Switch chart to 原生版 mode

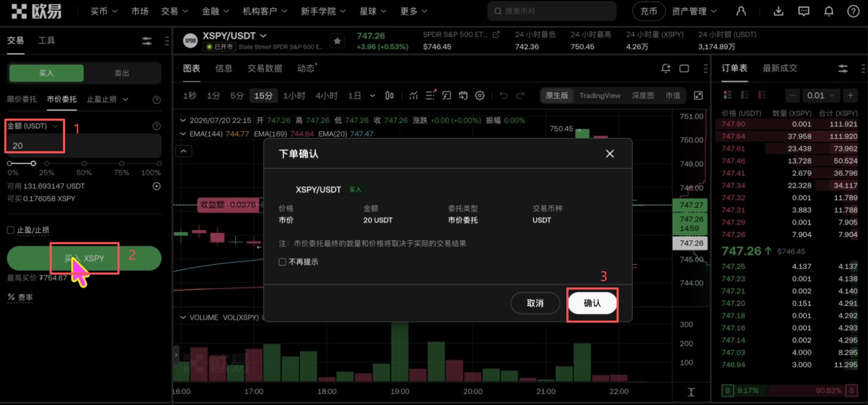pos(557,96)
